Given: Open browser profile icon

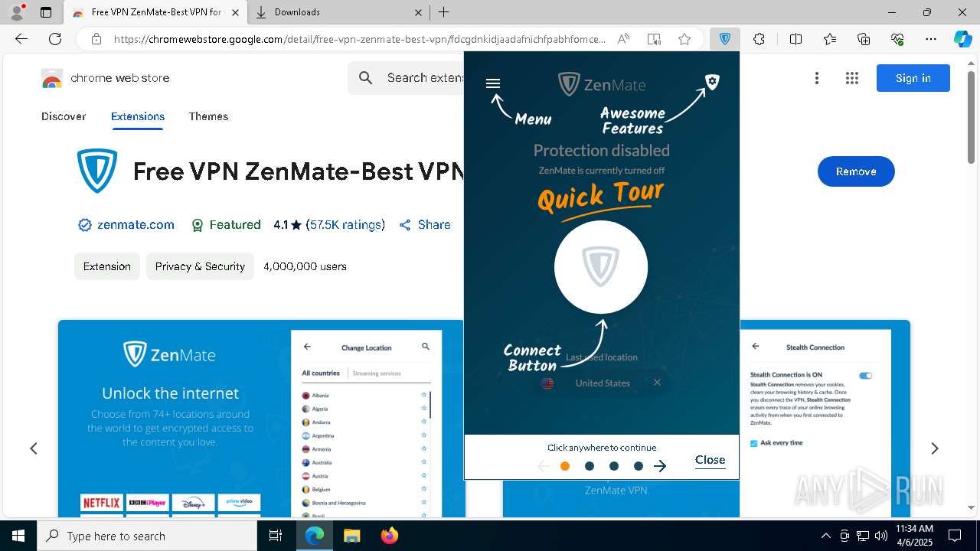Looking at the screenshot, I should click(x=17, y=11).
